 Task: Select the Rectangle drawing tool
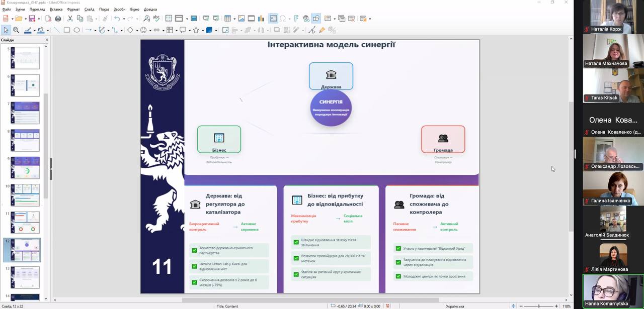[66, 30]
